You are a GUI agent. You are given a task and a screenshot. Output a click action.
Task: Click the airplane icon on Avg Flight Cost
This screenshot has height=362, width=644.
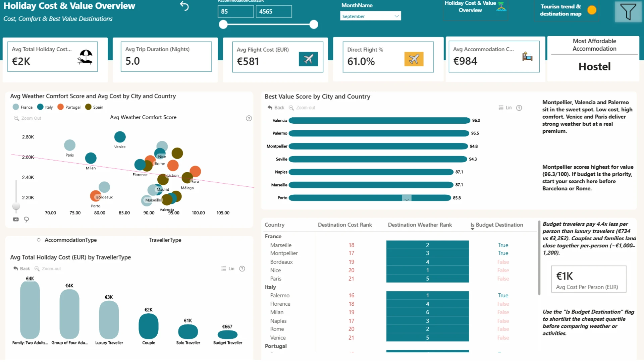[x=308, y=59]
